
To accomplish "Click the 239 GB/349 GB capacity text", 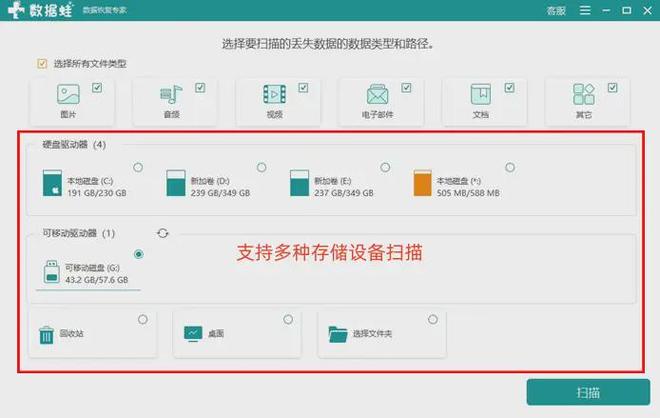I will coord(220,193).
